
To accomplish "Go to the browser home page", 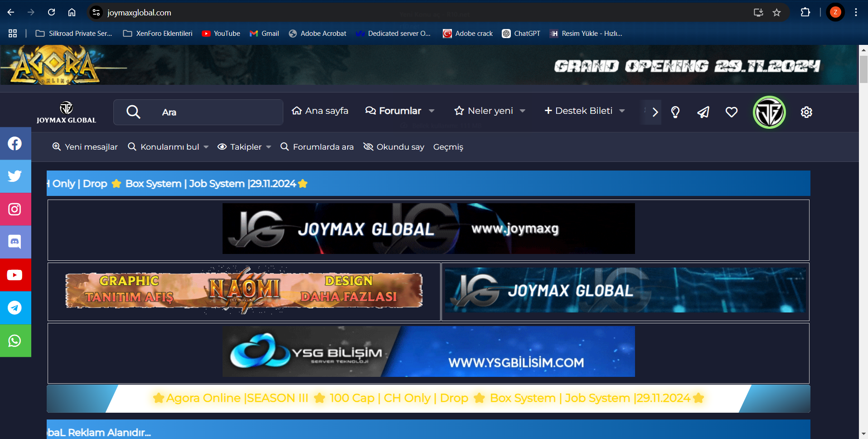I will 72,12.
